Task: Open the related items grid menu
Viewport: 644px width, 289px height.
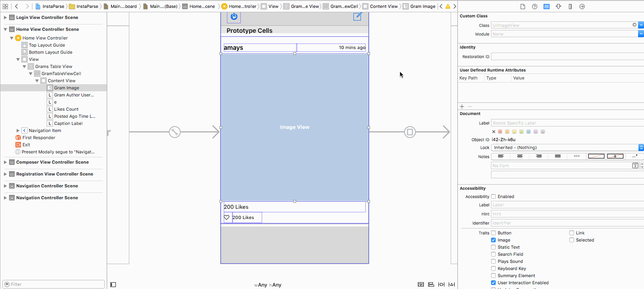Action: point(5,6)
